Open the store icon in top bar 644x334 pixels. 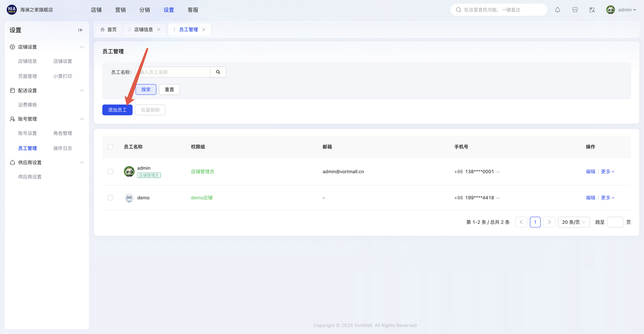tap(575, 10)
